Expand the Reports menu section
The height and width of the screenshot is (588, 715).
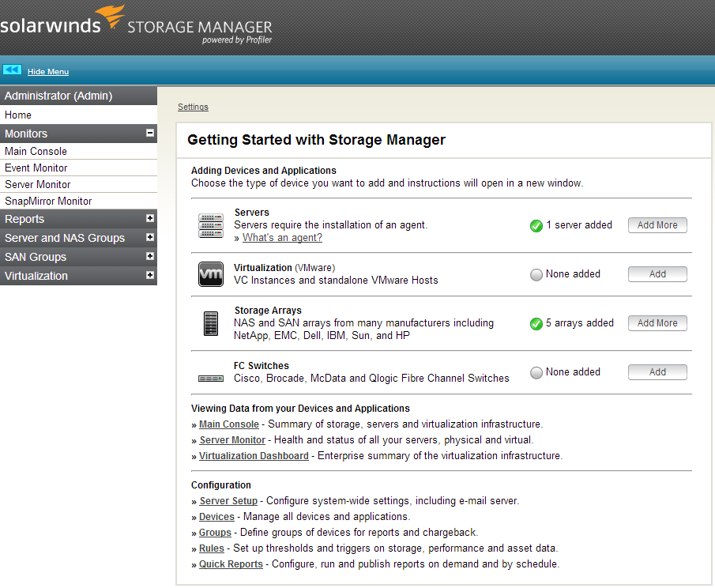pyautogui.click(x=150, y=219)
